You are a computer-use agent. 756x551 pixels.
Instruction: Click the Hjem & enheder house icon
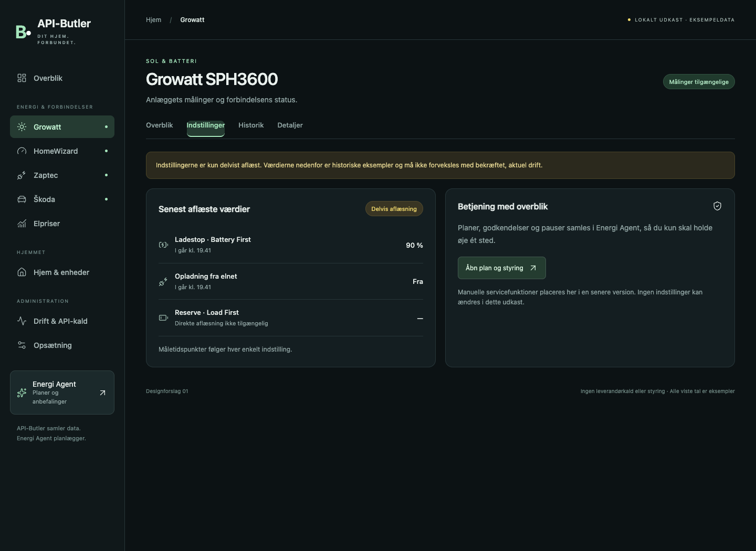pyautogui.click(x=22, y=272)
